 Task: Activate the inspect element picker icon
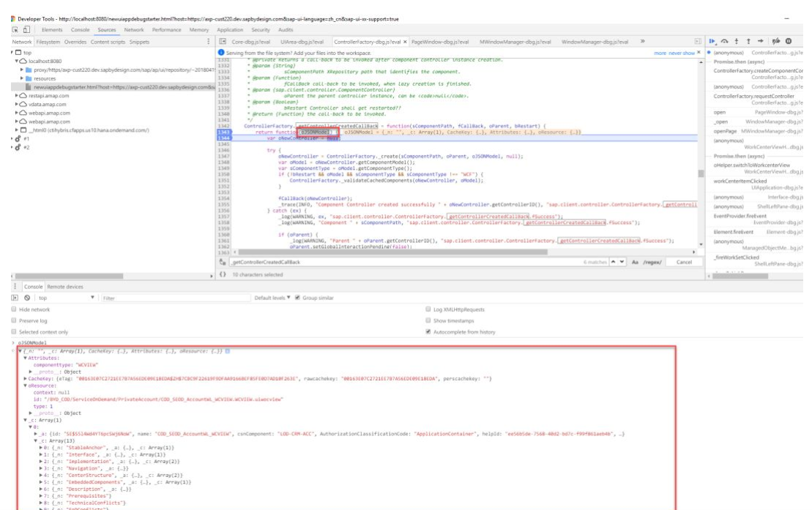pyautogui.click(x=15, y=29)
